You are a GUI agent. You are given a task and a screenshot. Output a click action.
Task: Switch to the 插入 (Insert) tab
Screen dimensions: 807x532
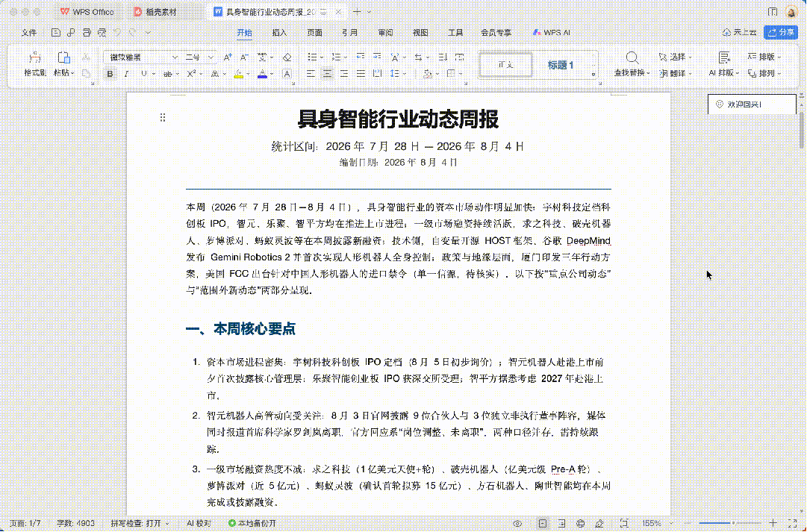click(x=279, y=32)
